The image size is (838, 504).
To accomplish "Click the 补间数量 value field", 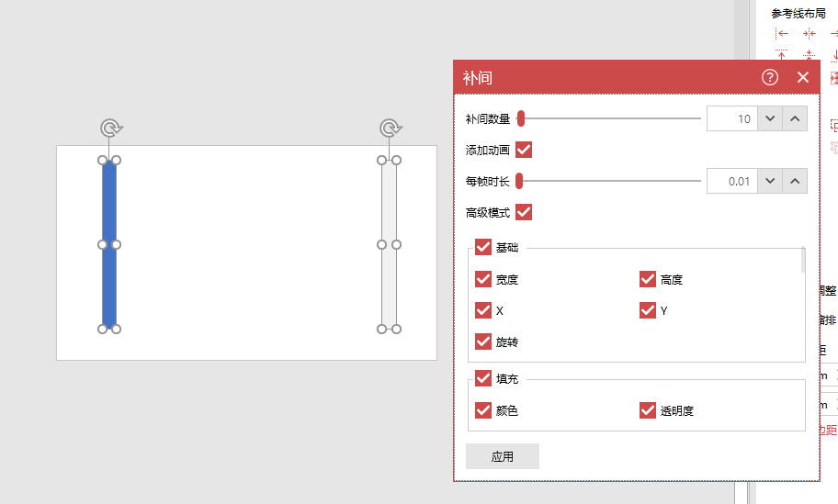I will (731, 118).
